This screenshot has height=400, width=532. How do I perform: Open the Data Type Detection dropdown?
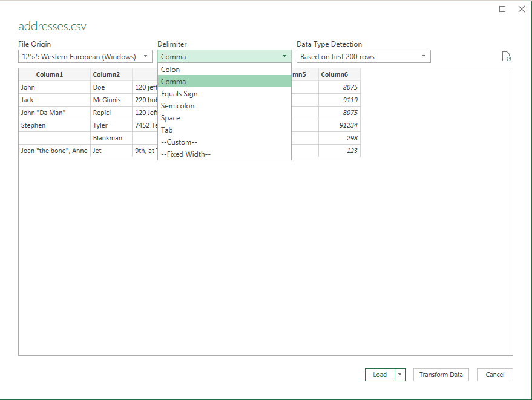(x=363, y=56)
